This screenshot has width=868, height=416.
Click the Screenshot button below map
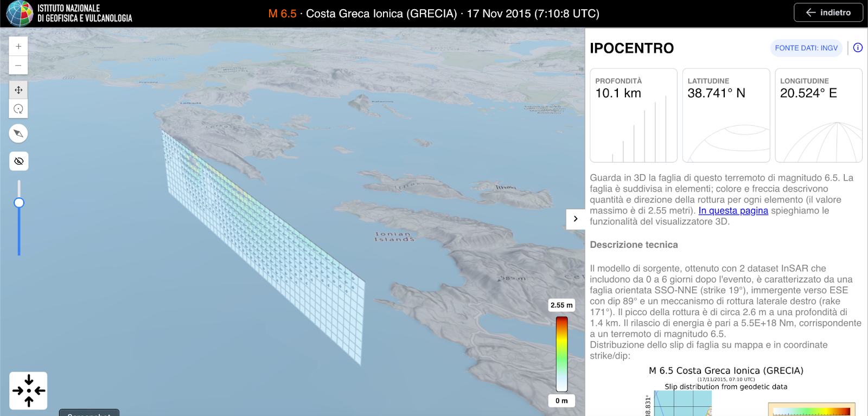(x=89, y=413)
